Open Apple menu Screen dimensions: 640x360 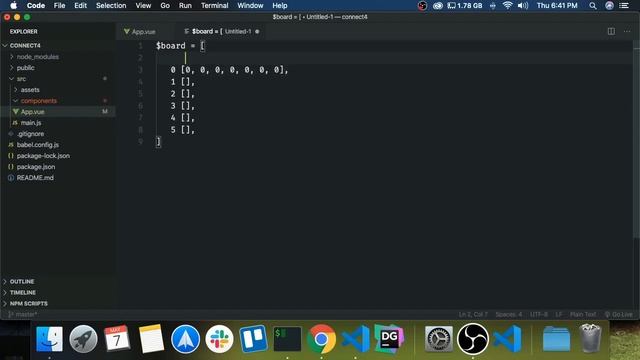[x=13, y=5]
